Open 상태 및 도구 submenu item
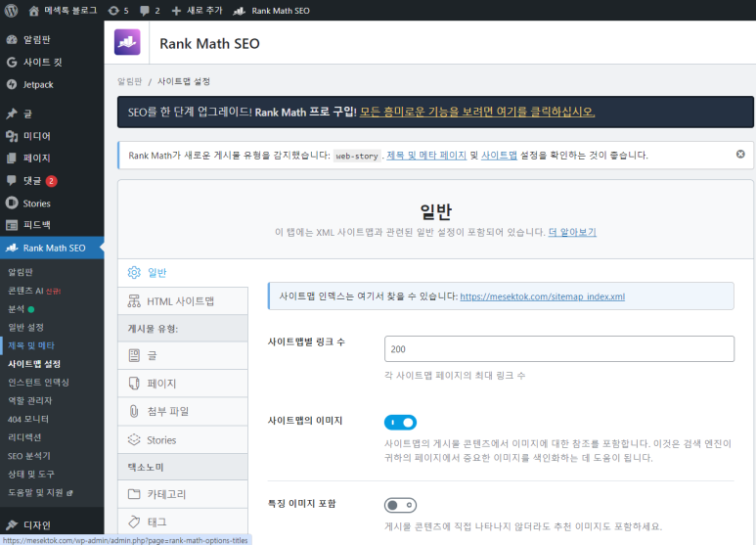756x545 pixels. pos(31,474)
